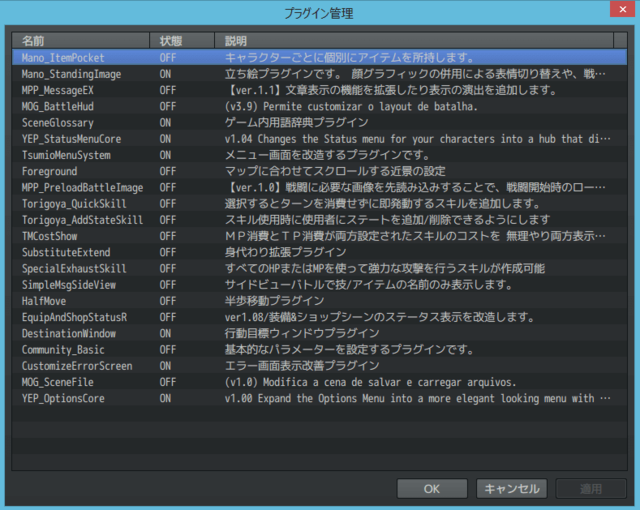The height and width of the screenshot is (510, 640).
Task: Click the 名前 column header
Action: pos(80,41)
